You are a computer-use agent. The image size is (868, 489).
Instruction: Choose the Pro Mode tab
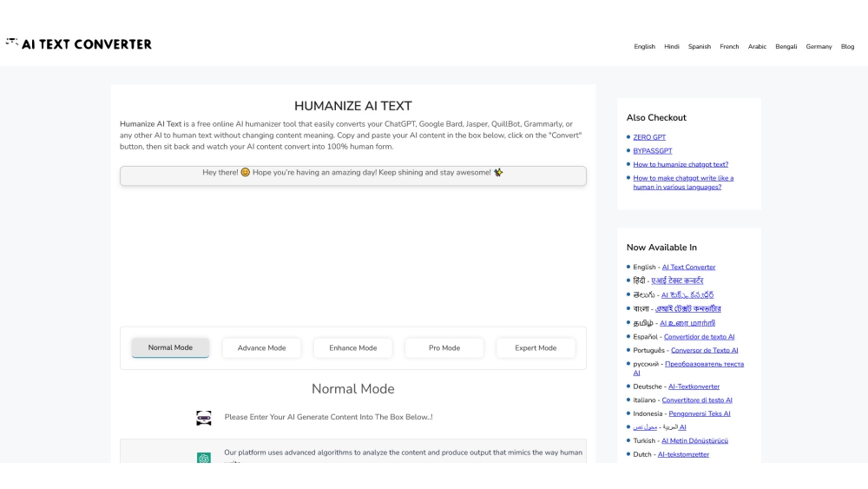click(444, 347)
